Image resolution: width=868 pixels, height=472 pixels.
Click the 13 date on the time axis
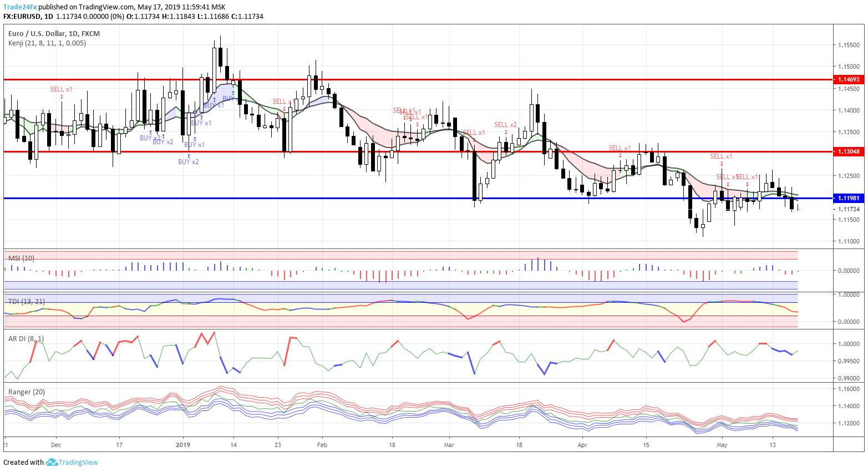(x=773, y=445)
